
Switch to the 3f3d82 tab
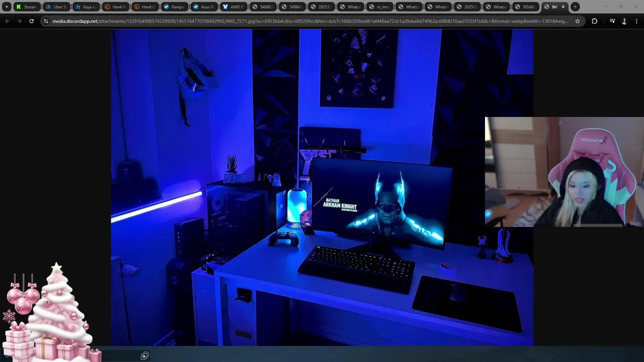coord(526,7)
